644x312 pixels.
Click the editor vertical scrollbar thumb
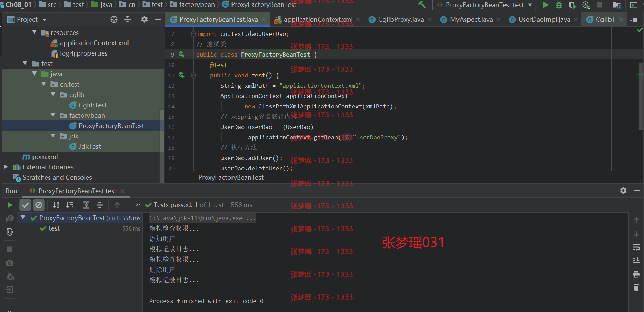point(641,97)
